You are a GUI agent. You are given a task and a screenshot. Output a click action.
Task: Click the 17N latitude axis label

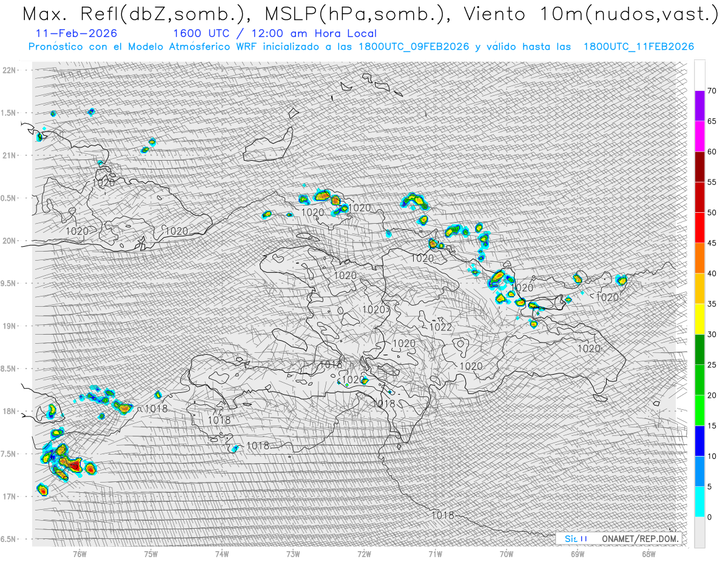9,497
